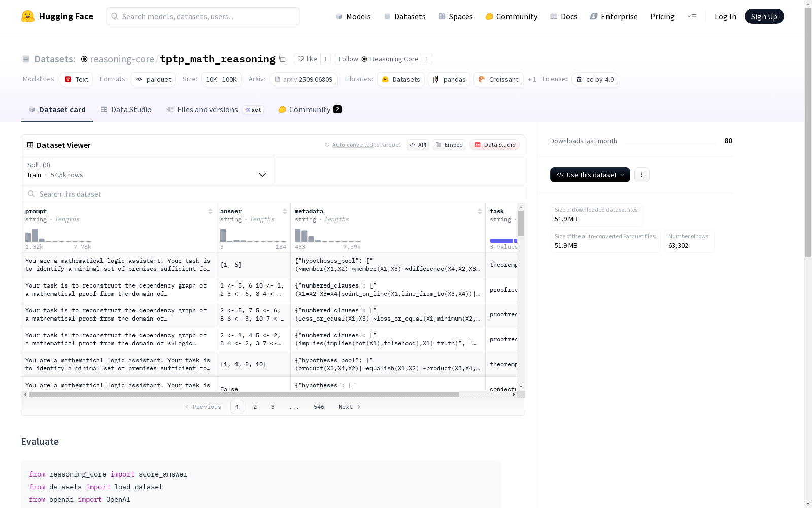Viewport: 812px width, 508px height.
Task: Go to page 2 of results
Action: [x=255, y=407]
